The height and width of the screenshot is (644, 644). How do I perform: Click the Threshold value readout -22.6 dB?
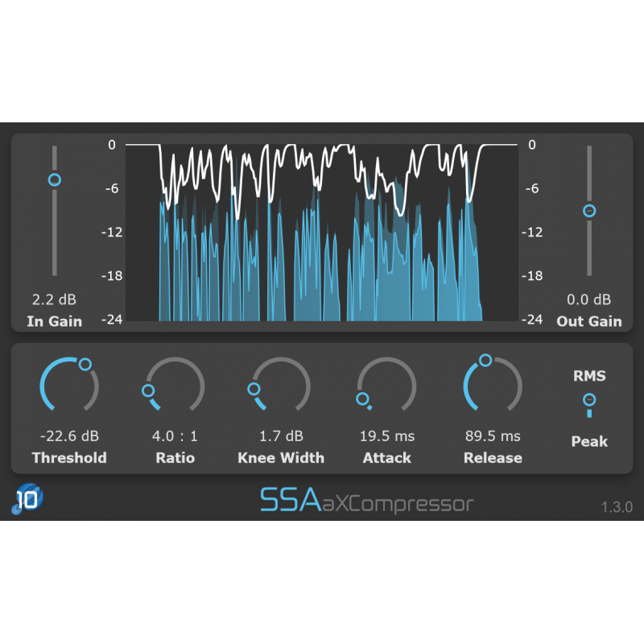point(68,436)
